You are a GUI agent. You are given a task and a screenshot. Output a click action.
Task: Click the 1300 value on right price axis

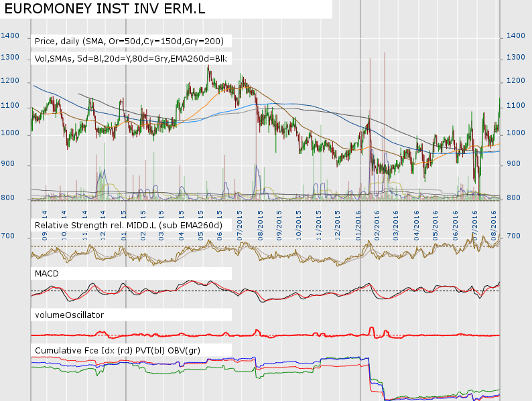pos(516,58)
